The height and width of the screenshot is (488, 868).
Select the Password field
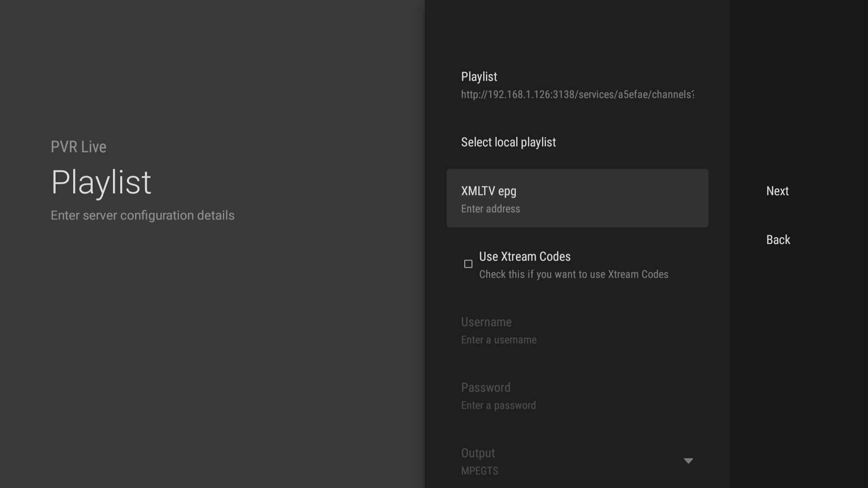click(486, 388)
